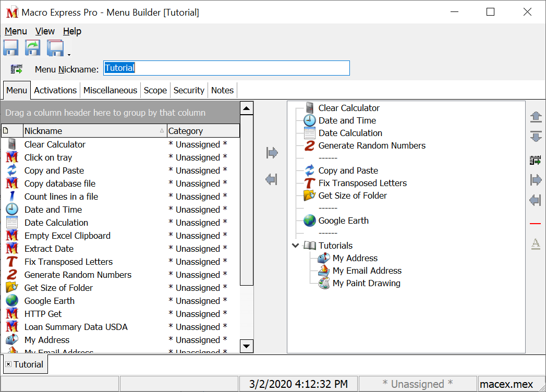Move selected menu item down with the down arrow
The image size is (546, 392).
[x=536, y=137]
